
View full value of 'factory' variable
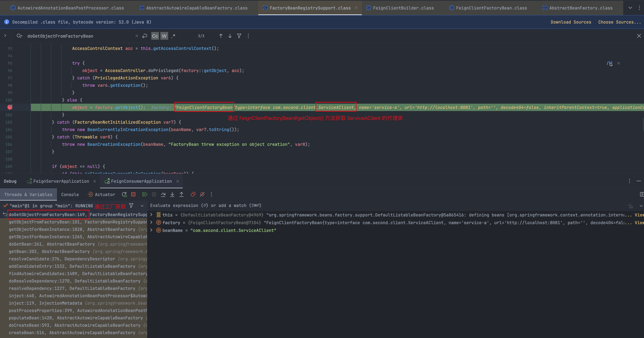(x=639, y=223)
